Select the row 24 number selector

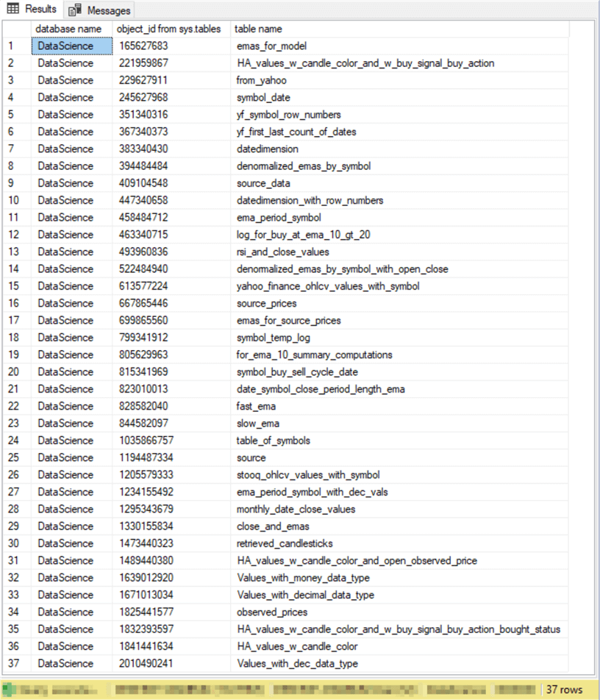tap(16, 440)
